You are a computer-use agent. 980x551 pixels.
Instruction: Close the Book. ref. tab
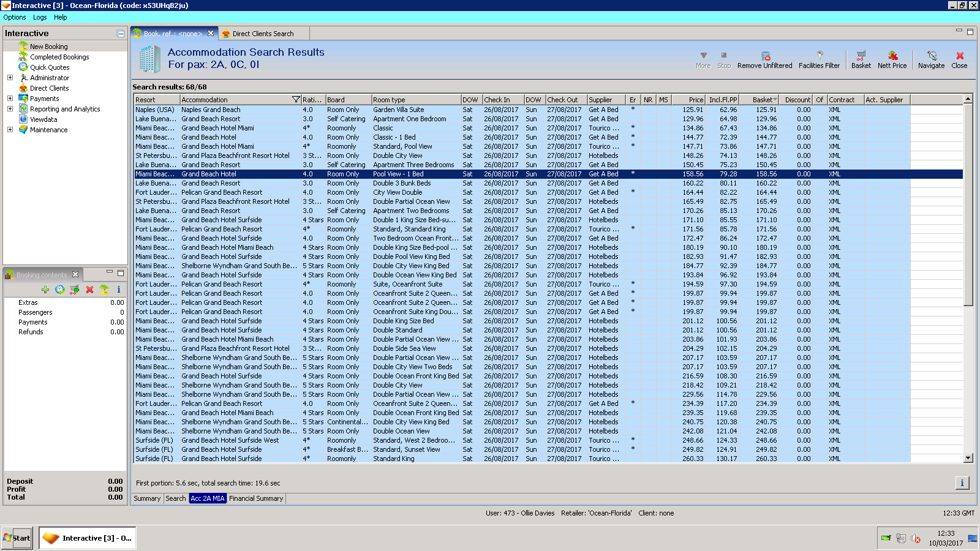click(211, 34)
